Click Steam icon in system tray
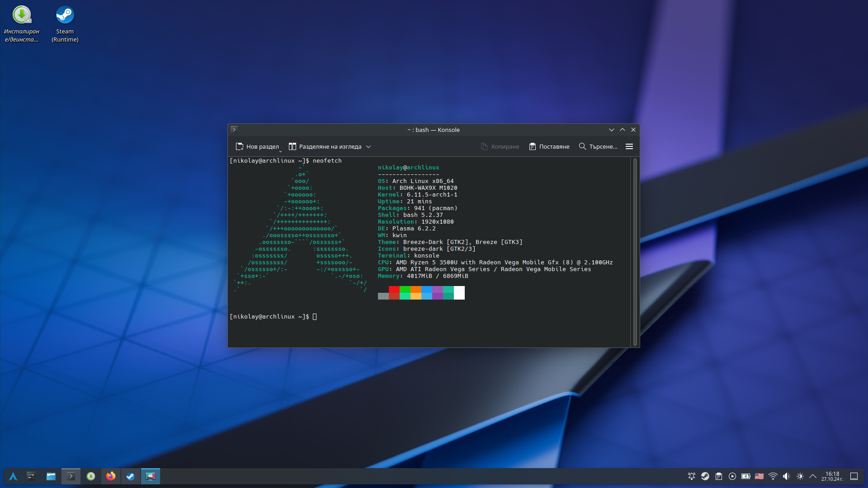868x488 pixels. [x=705, y=476]
